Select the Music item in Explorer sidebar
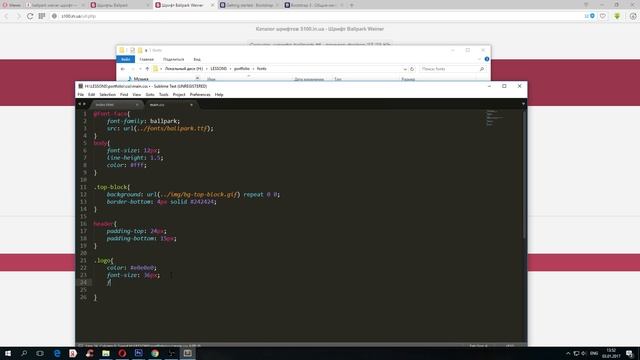The height and width of the screenshot is (360, 640). (138, 79)
